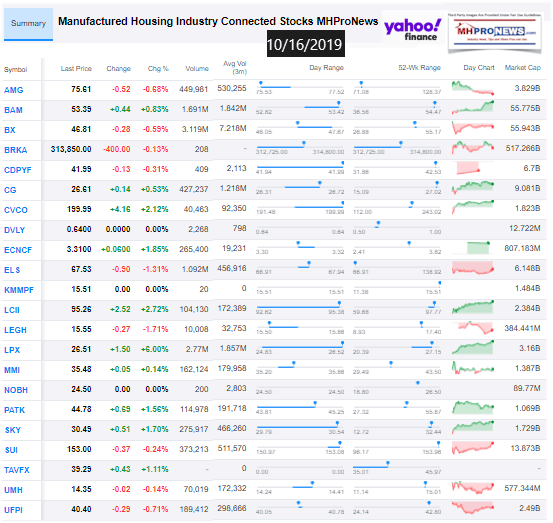Open the Summary tab

(28, 24)
